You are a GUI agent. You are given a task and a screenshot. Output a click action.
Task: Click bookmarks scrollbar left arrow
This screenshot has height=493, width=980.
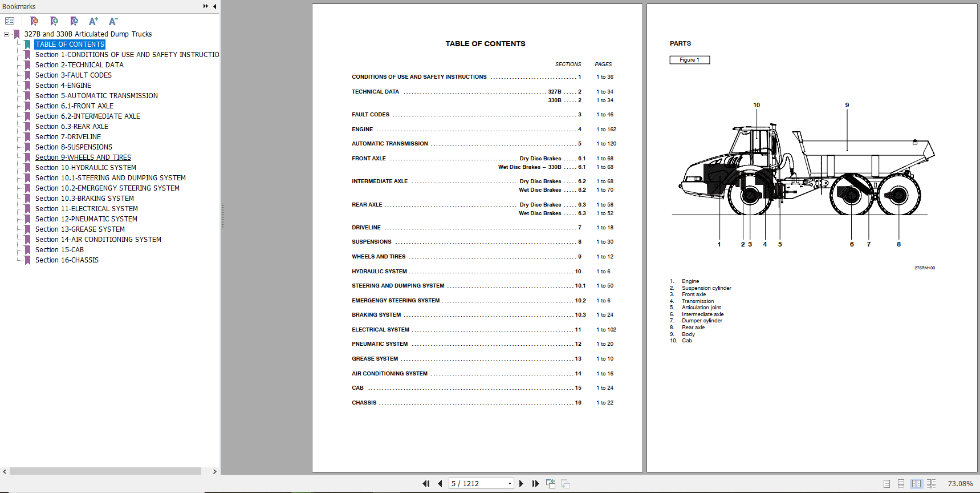pos(5,471)
